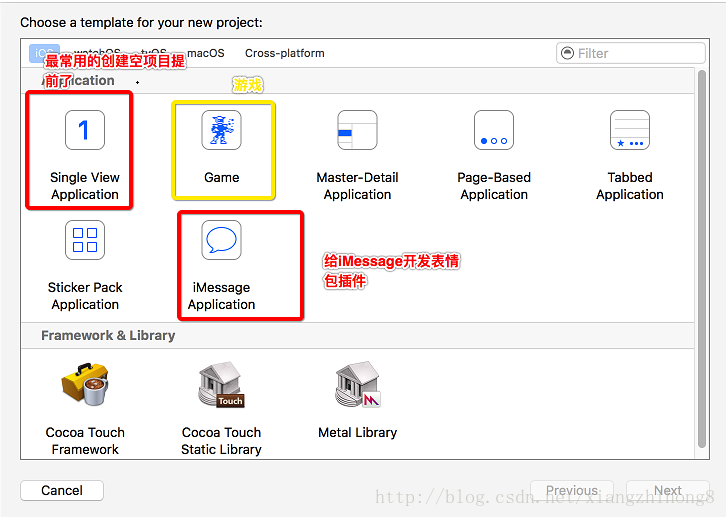Image resolution: width=726 pixels, height=517 pixels.
Task: Click the "Framework & Library" section header
Action: [x=108, y=336]
